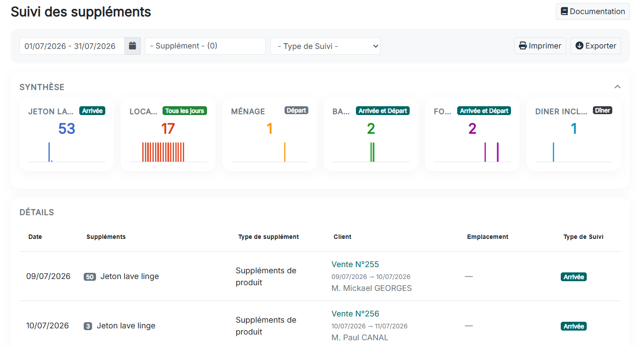Screen dimensions: 644x346
Task: Click the Type de supplément column header
Action: (x=268, y=237)
